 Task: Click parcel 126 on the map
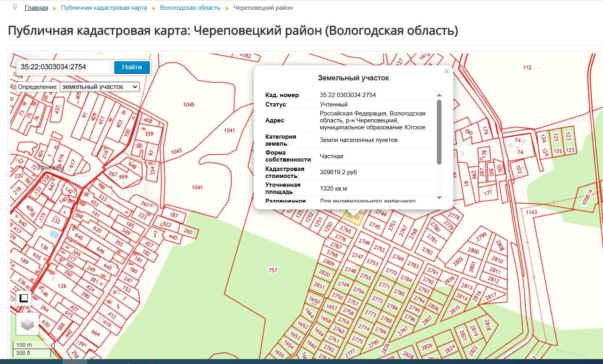tap(62, 286)
